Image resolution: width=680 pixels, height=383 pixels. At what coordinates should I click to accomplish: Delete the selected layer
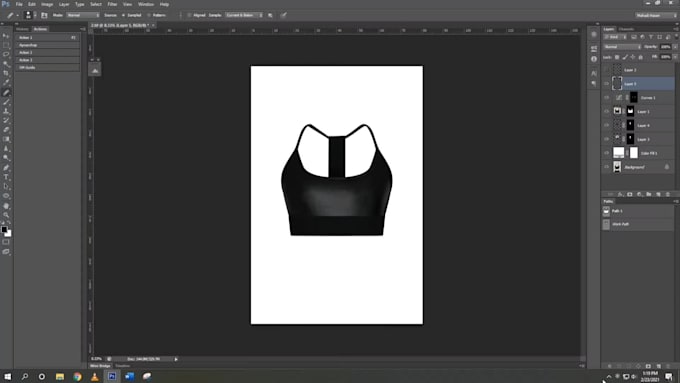[x=668, y=194]
